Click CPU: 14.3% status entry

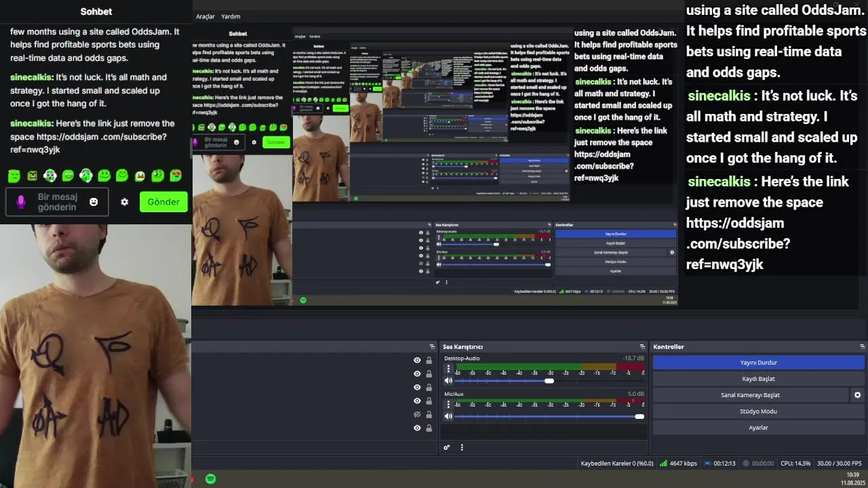(795, 464)
